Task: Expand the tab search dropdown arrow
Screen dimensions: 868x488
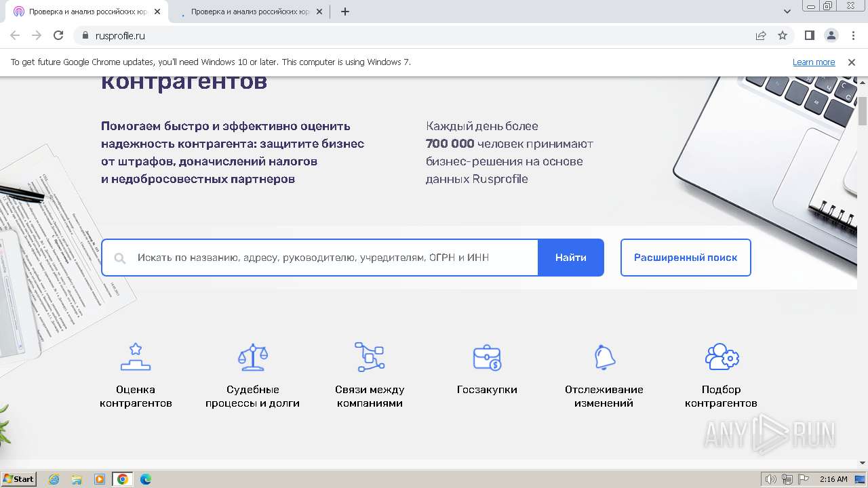Action: (x=787, y=12)
